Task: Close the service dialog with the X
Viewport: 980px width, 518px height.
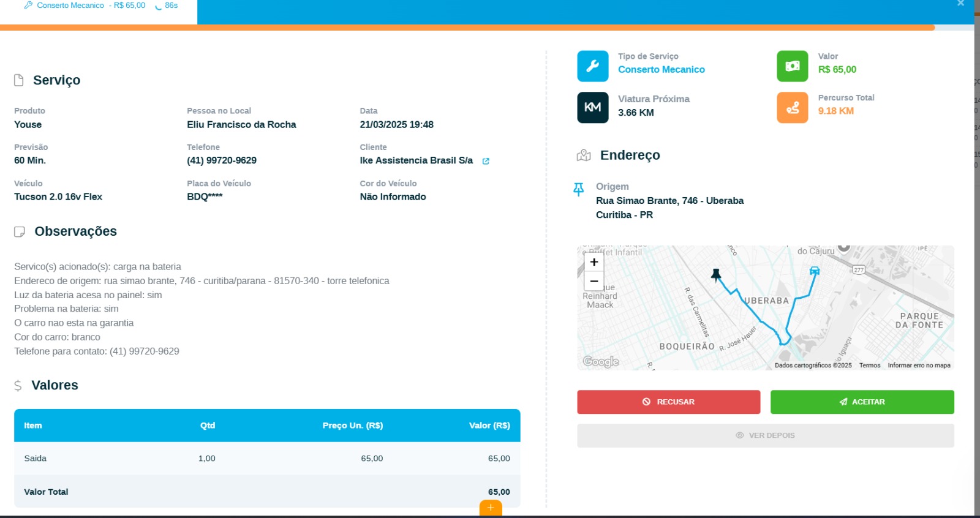Action: click(x=961, y=3)
